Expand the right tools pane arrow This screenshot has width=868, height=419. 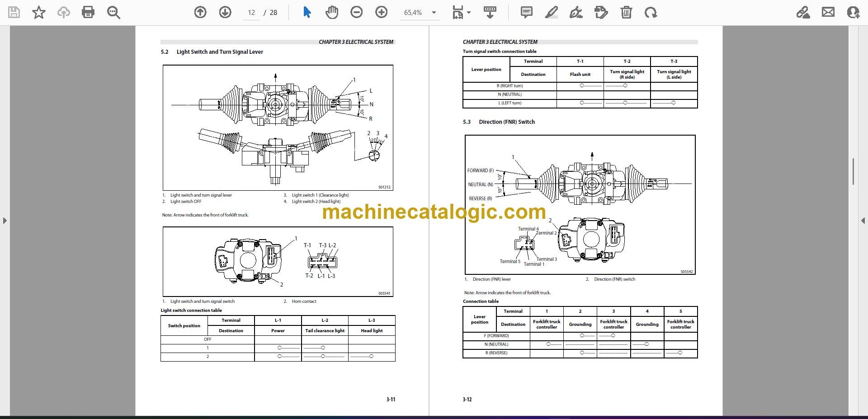863,221
